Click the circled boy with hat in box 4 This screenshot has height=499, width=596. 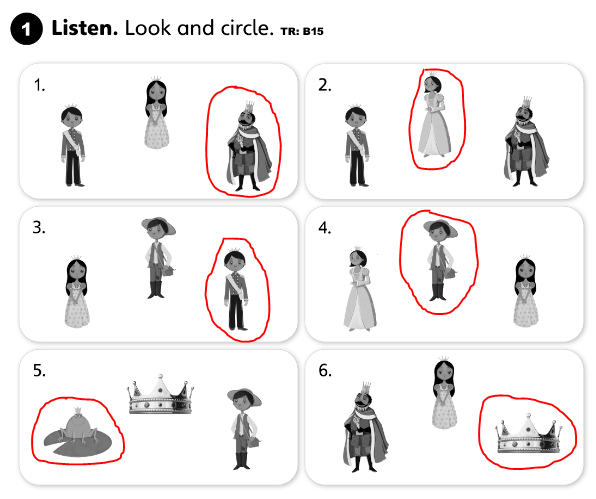(x=441, y=260)
